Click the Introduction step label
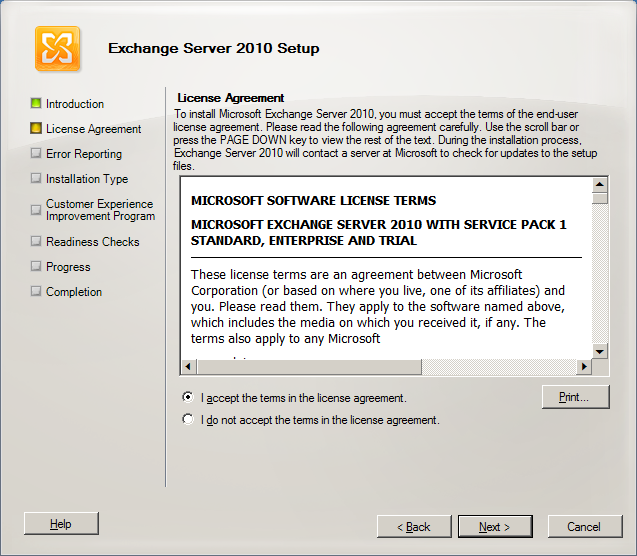This screenshot has height=556, width=637. click(x=75, y=104)
